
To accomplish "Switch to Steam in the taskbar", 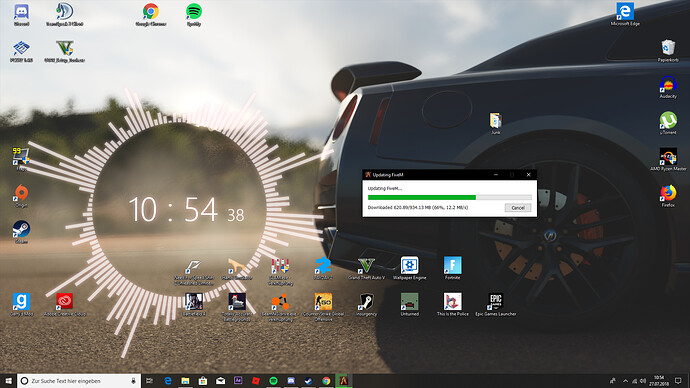I will [308, 381].
